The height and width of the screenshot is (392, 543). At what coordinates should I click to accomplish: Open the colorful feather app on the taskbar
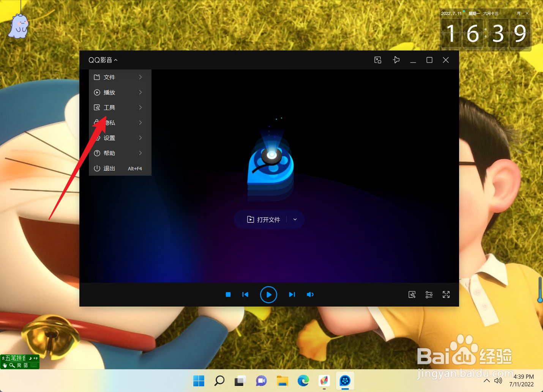pos(324,381)
